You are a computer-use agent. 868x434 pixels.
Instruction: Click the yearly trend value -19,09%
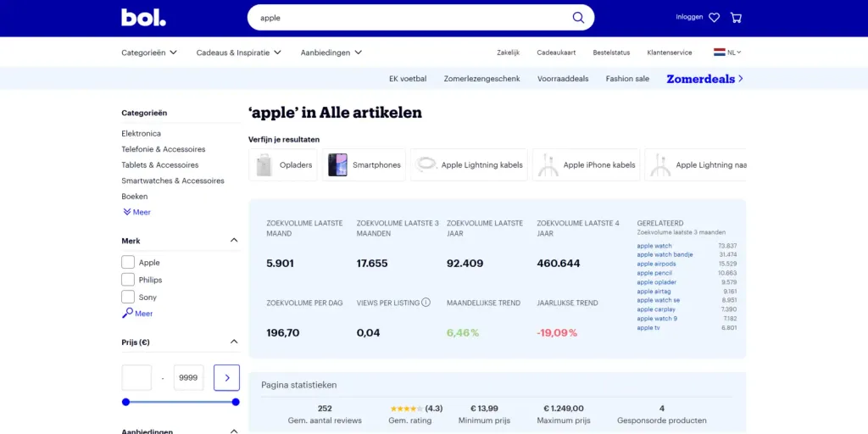click(x=557, y=332)
